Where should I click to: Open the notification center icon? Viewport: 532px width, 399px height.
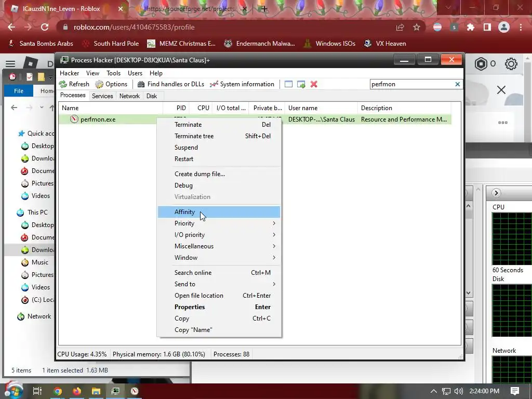(x=515, y=391)
